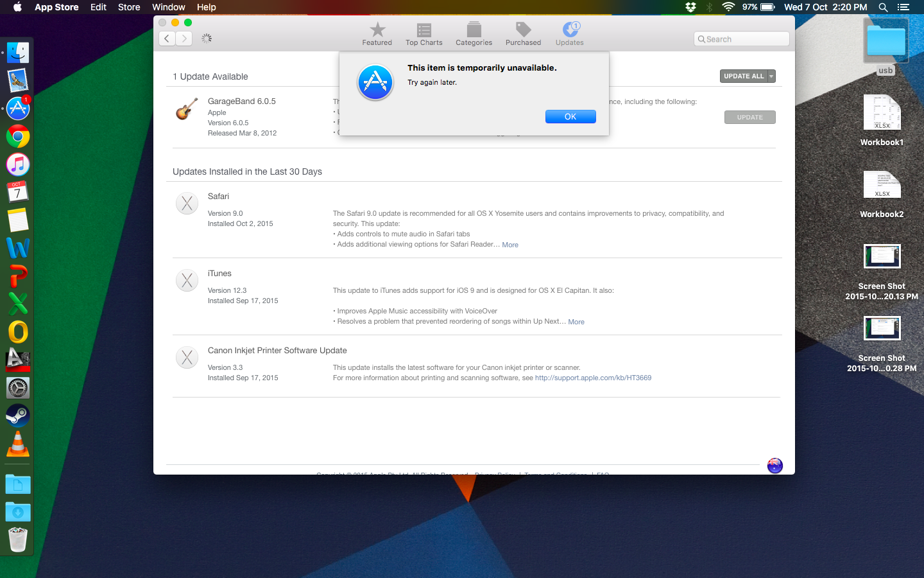Open Finder from the Dock
The width and height of the screenshot is (924, 578).
pyautogui.click(x=18, y=53)
